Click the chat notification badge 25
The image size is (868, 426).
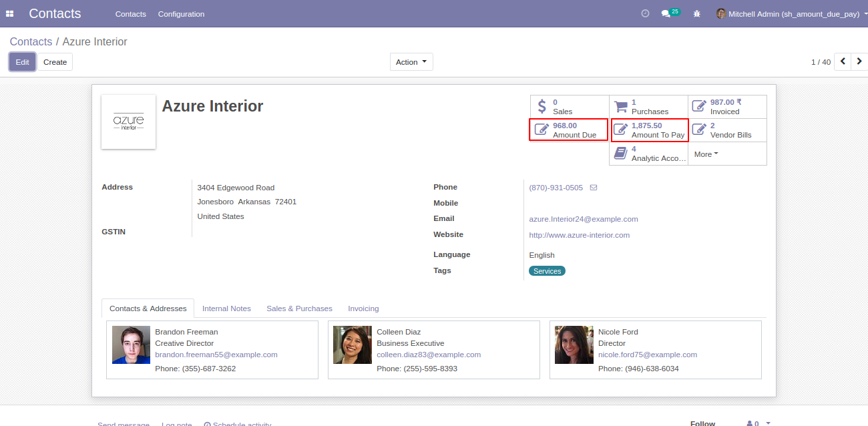675,11
